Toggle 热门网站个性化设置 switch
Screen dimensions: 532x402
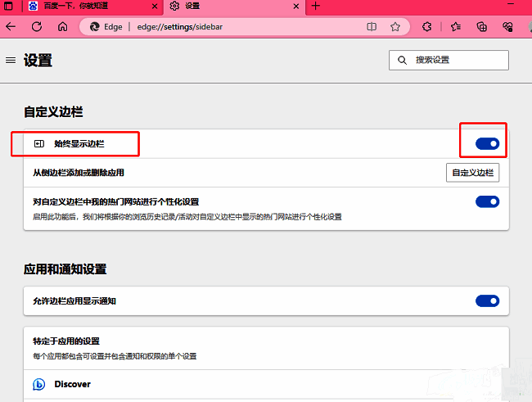pos(487,201)
